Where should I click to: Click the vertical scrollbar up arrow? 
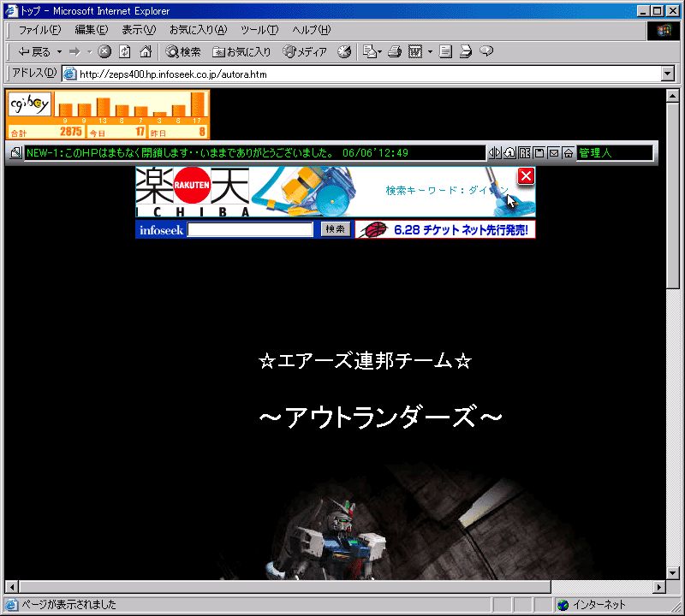tap(672, 96)
